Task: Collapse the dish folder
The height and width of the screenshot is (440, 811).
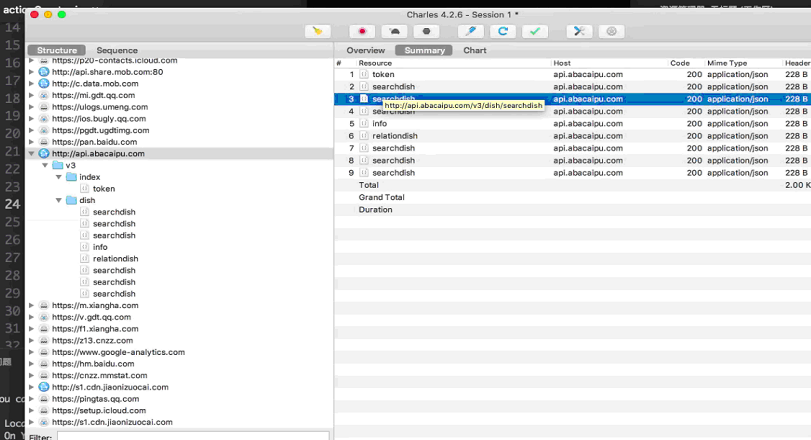Action: [58, 200]
